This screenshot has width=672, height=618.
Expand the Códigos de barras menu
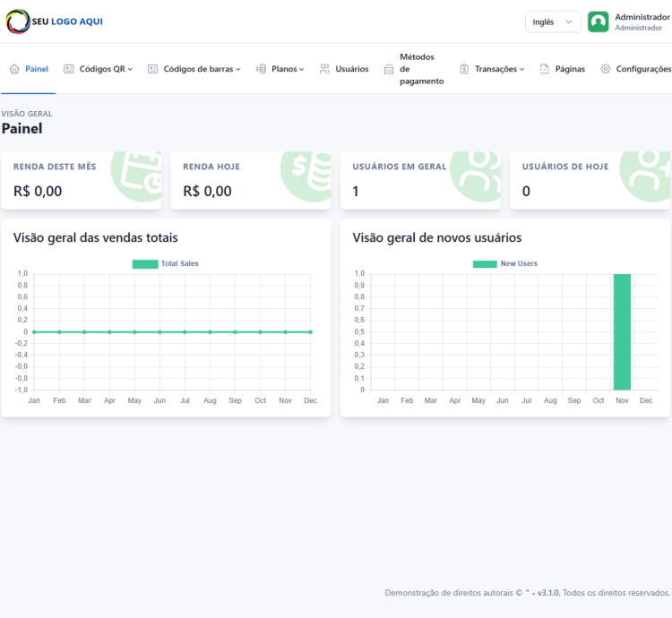202,69
